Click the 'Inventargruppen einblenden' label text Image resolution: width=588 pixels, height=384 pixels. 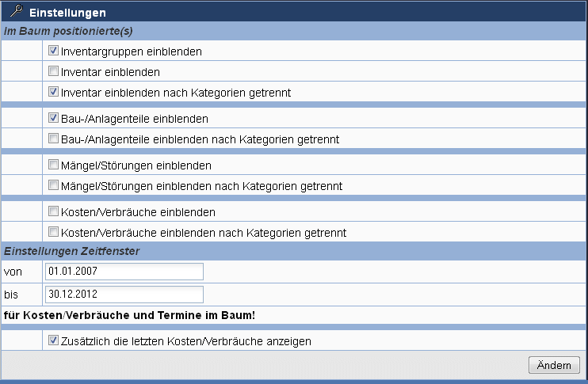click(x=131, y=51)
